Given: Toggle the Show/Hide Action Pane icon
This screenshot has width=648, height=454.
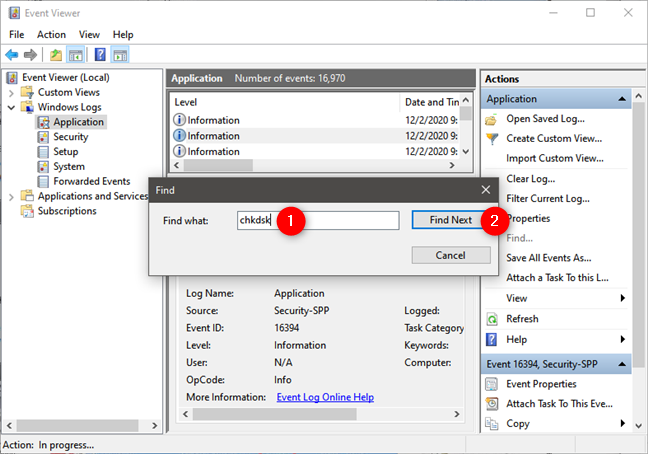Looking at the screenshot, I should 120,55.
